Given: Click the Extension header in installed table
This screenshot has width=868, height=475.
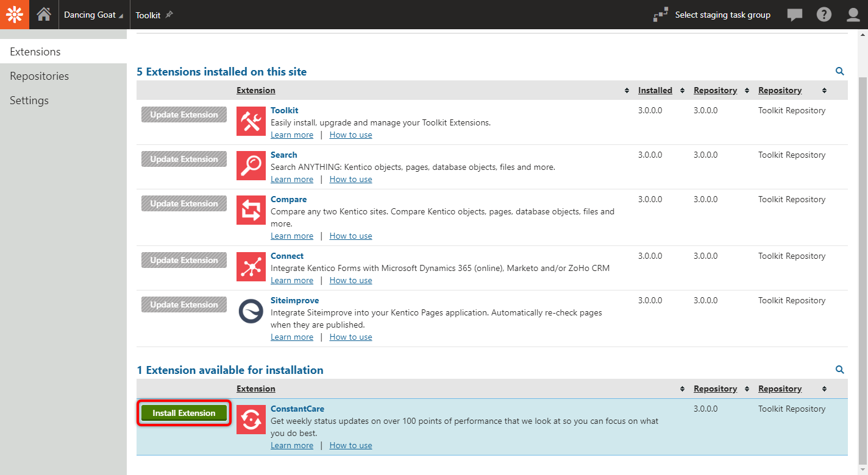Looking at the screenshot, I should (x=256, y=90).
